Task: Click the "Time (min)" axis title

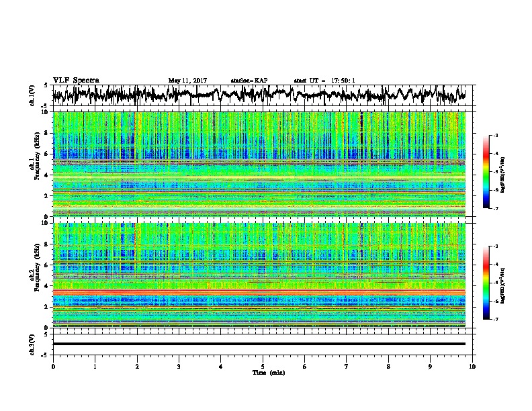Action: [269, 373]
